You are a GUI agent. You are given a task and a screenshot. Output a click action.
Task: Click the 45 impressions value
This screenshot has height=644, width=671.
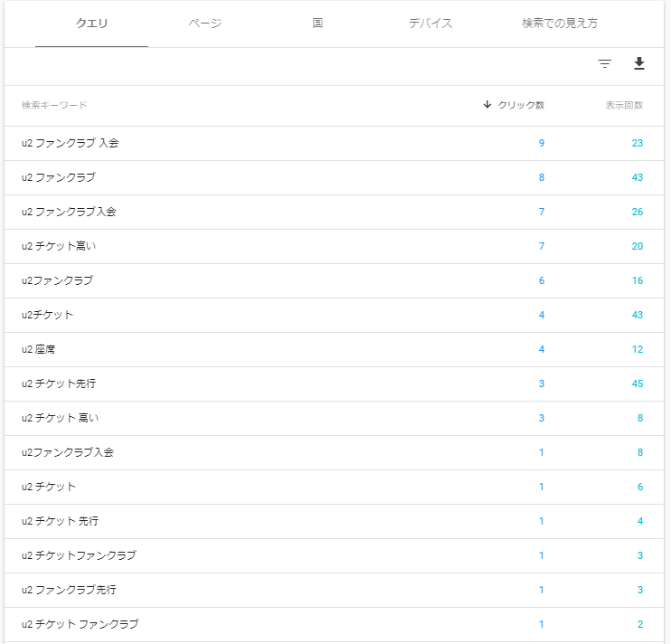point(638,384)
